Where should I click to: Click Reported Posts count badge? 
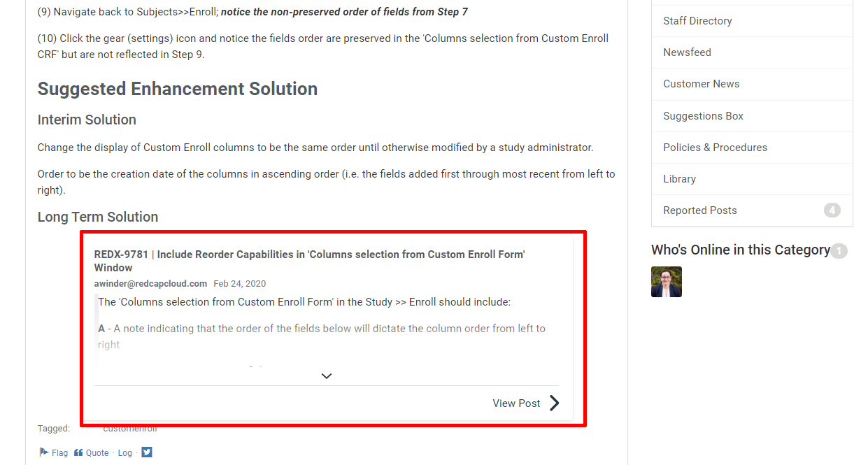click(x=832, y=210)
